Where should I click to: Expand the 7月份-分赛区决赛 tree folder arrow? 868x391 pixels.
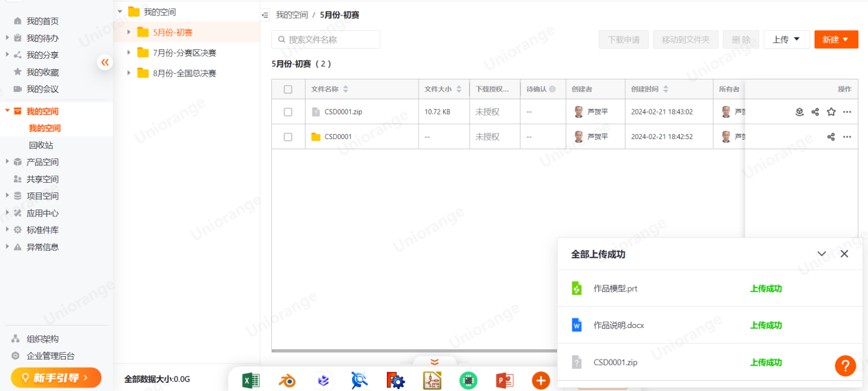[x=129, y=53]
